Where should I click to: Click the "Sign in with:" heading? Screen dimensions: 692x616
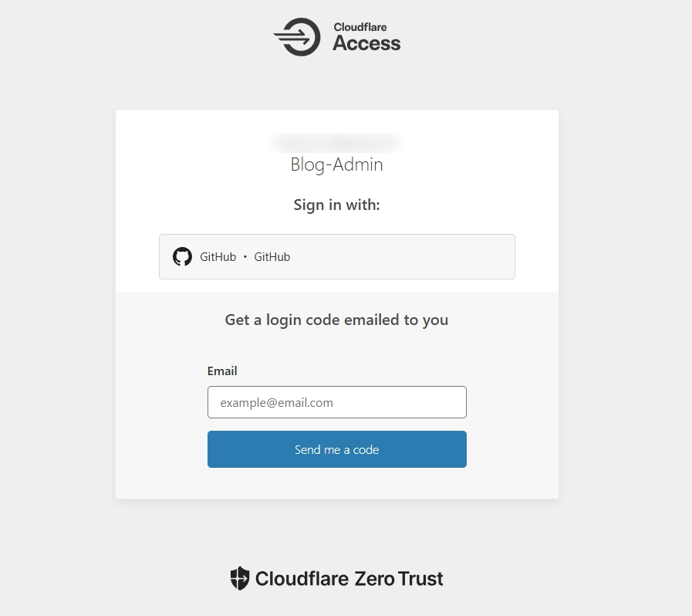336,205
